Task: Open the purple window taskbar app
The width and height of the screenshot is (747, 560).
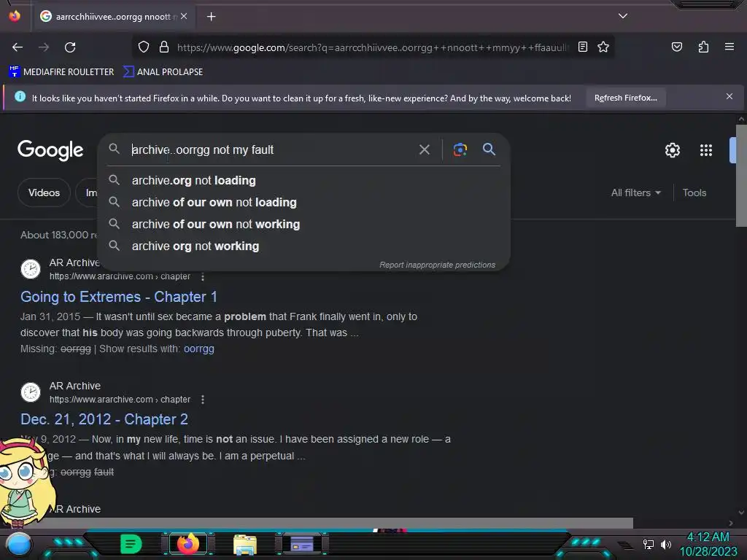Action: (x=302, y=544)
